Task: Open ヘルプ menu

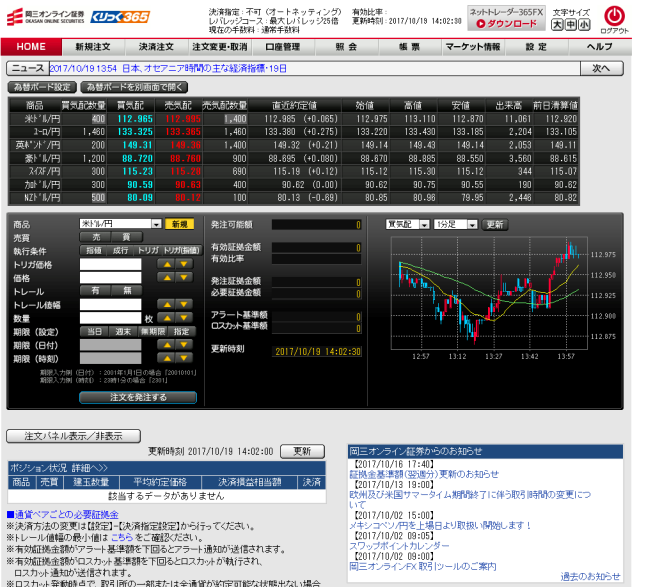Action: pos(600,47)
